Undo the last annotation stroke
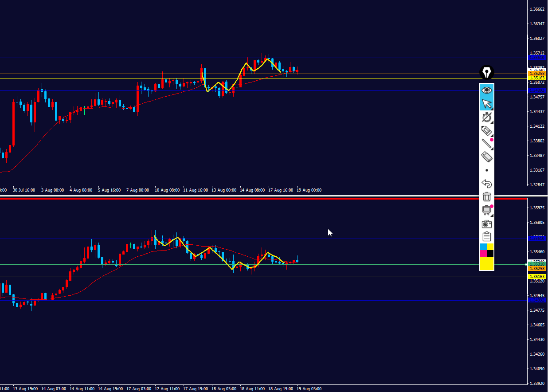This screenshot has height=392, width=548. (487, 184)
